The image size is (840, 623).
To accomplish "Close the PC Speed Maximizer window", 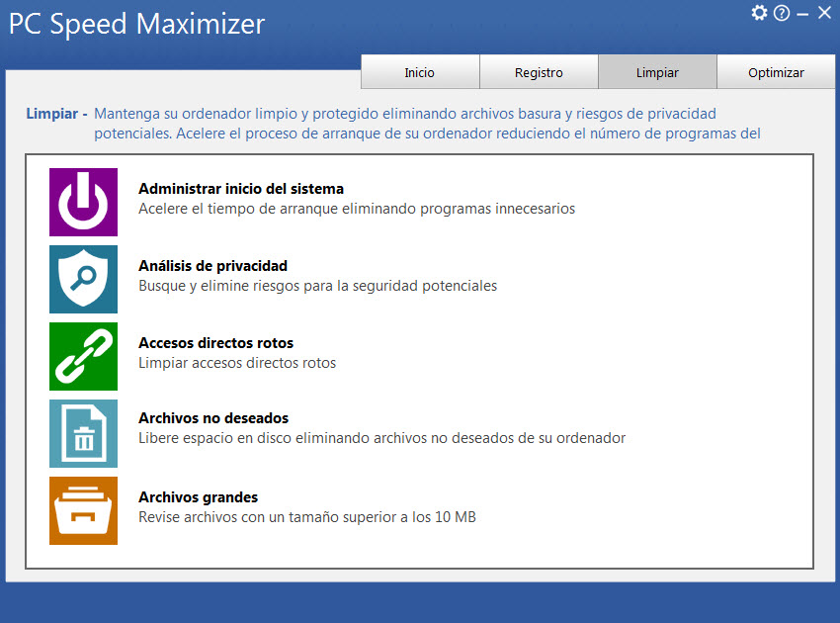I will coord(824,12).
